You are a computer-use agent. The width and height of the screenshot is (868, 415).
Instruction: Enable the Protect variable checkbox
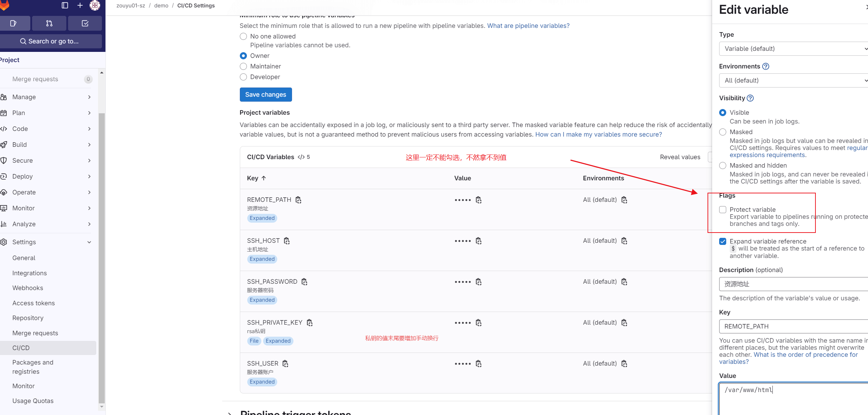723,209
